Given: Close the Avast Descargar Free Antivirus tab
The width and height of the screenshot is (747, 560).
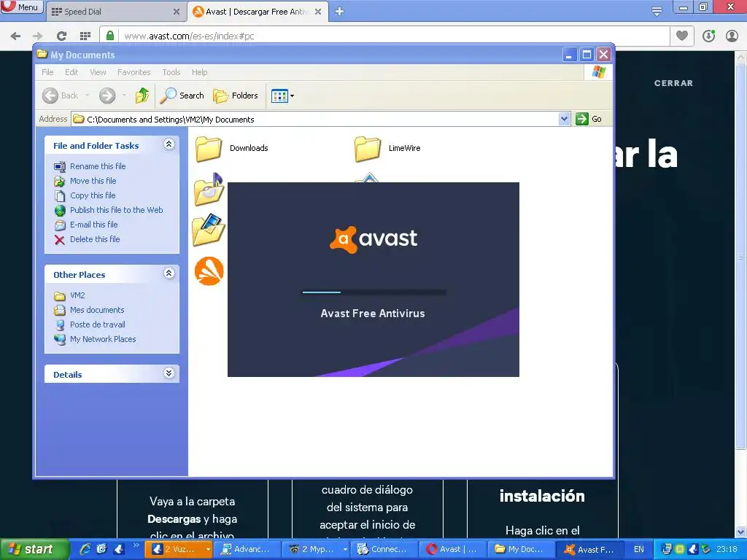Looking at the screenshot, I should (318, 12).
